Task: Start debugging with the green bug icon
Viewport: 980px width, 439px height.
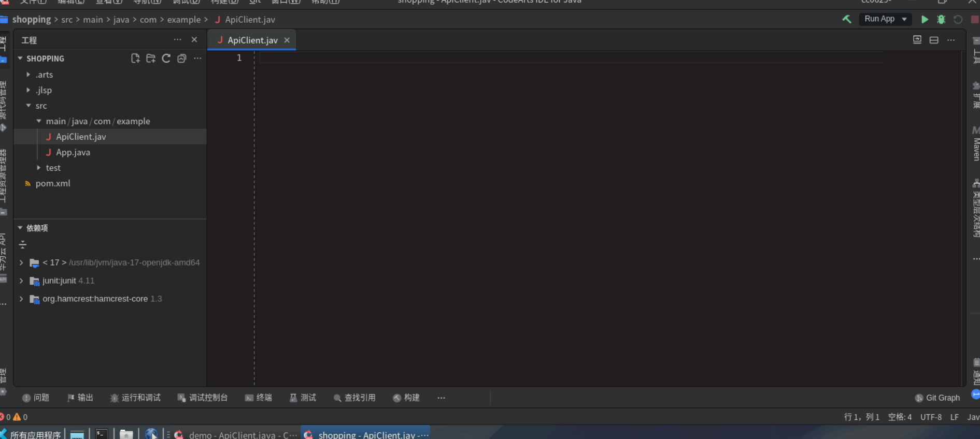Action: point(941,19)
